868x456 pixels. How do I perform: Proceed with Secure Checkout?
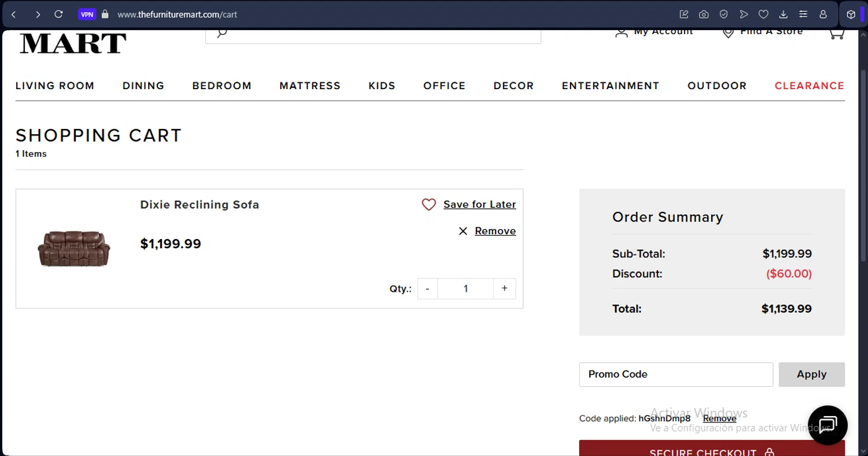click(x=712, y=448)
